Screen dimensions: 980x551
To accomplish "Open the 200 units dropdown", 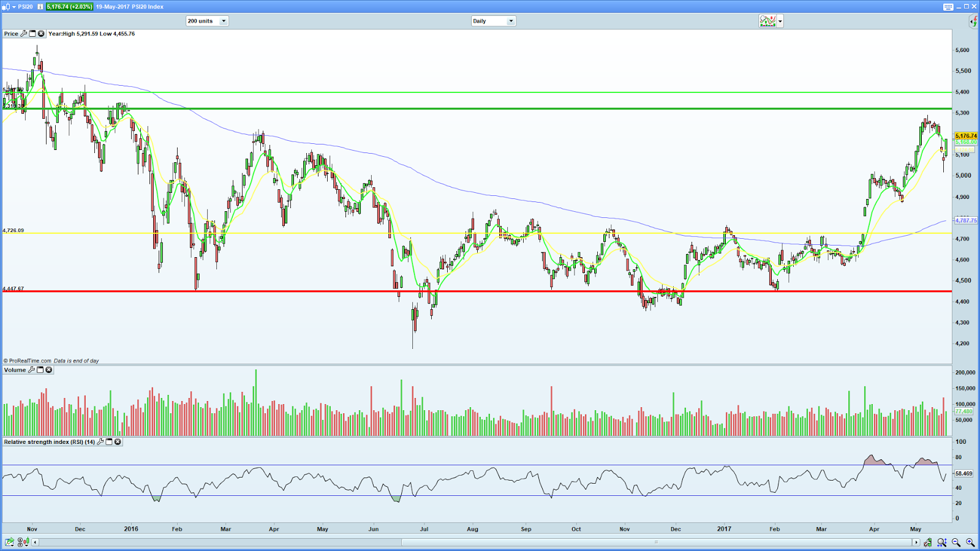I will [207, 21].
